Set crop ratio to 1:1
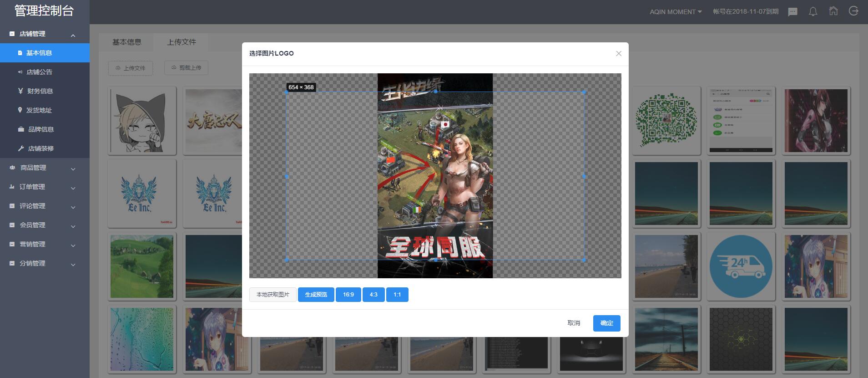 (397, 295)
